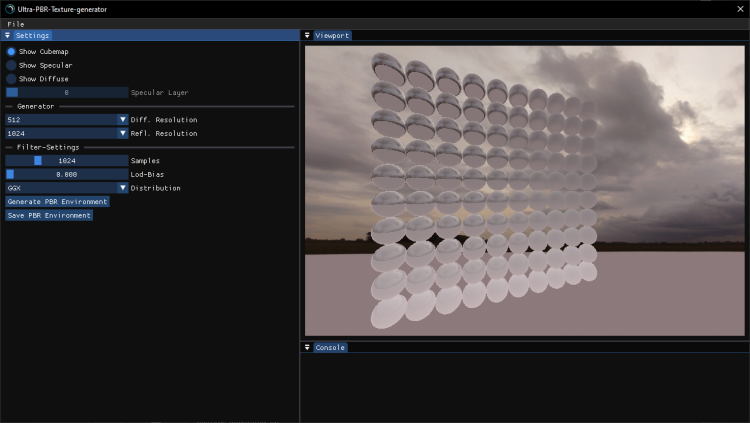The width and height of the screenshot is (750, 423).
Task: Open the Refl. Resolution dropdown
Action: 66,133
